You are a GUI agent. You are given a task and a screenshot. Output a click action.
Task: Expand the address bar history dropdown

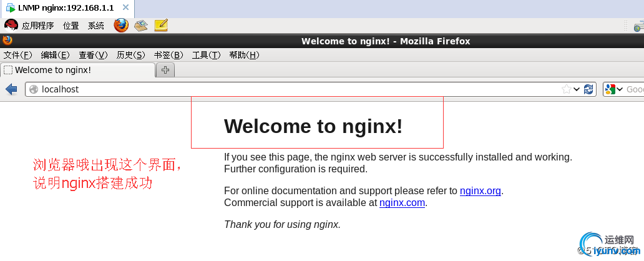[577, 89]
